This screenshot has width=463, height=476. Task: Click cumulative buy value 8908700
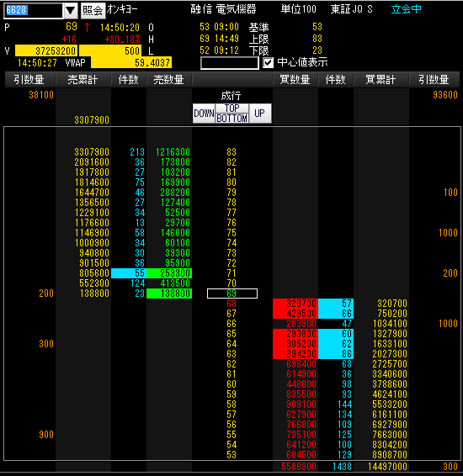pos(390,455)
